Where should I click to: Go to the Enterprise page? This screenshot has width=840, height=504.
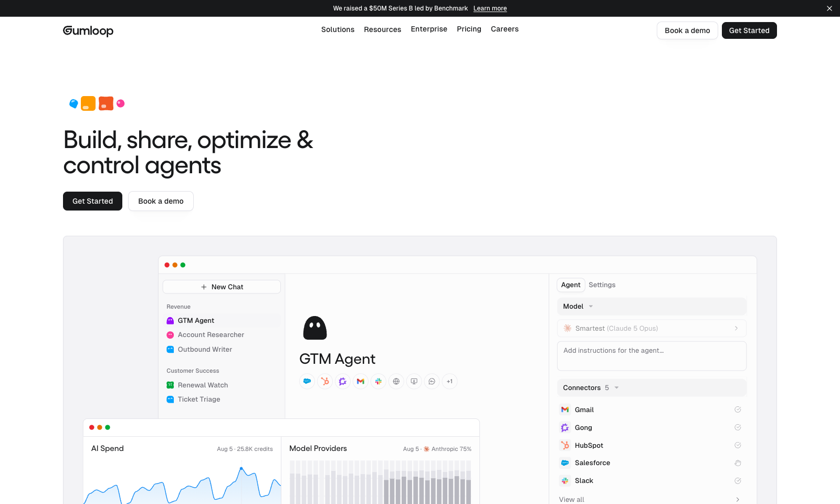(x=429, y=29)
